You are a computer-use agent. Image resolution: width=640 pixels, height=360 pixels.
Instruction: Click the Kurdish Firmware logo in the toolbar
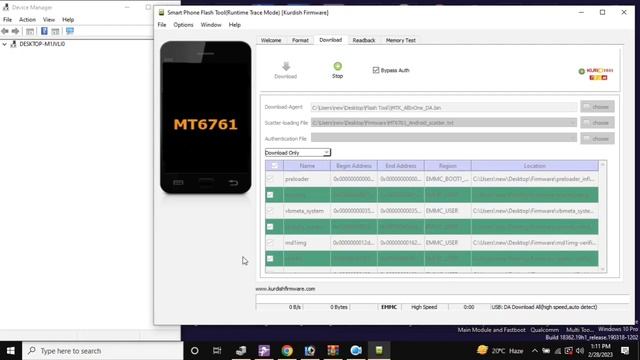point(596,74)
